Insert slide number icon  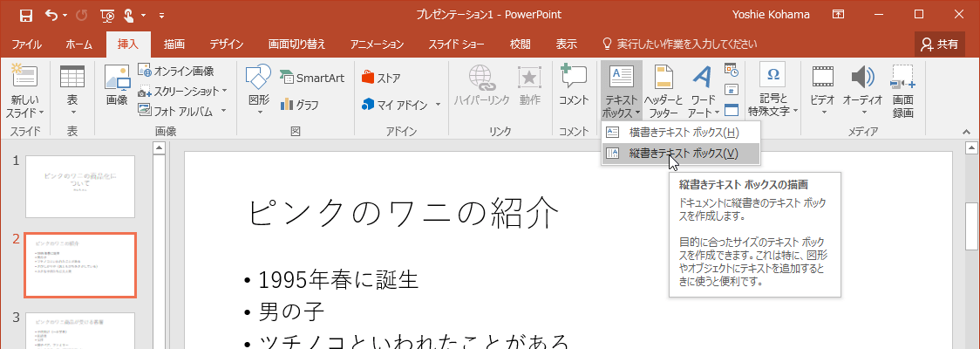tap(732, 90)
